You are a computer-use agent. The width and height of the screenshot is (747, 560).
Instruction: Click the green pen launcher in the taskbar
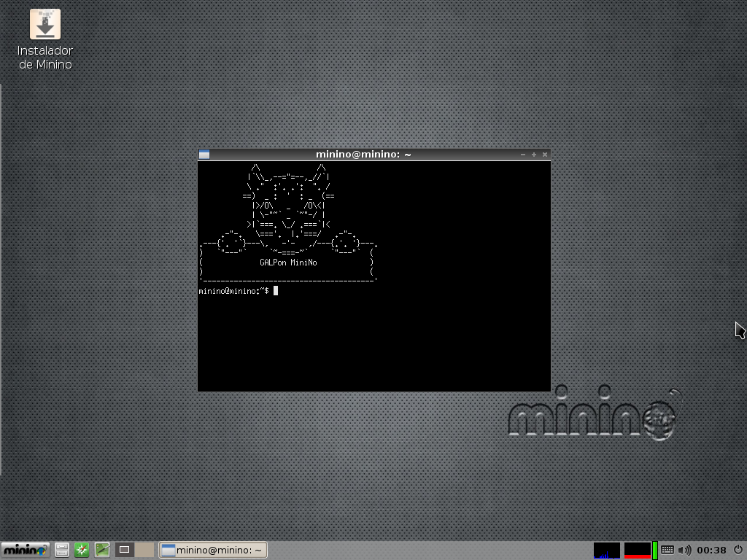[x=102, y=550]
